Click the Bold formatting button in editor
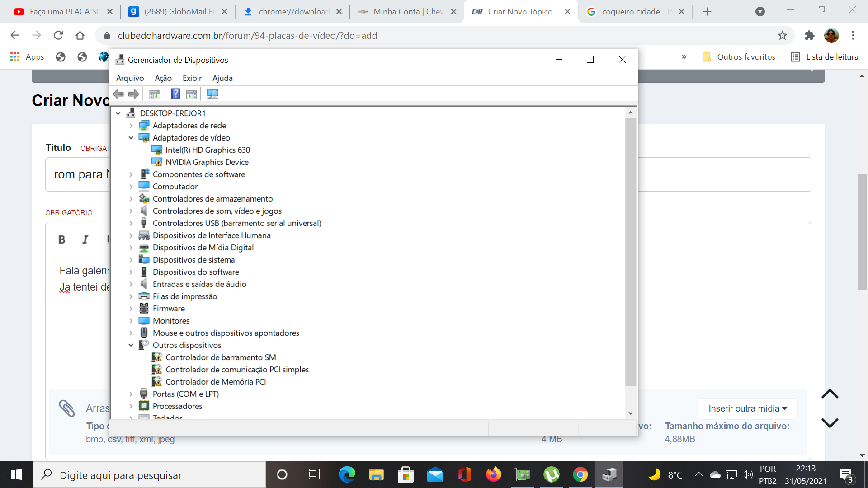868x488 pixels. pyautogui.click(x=62, y=239)
